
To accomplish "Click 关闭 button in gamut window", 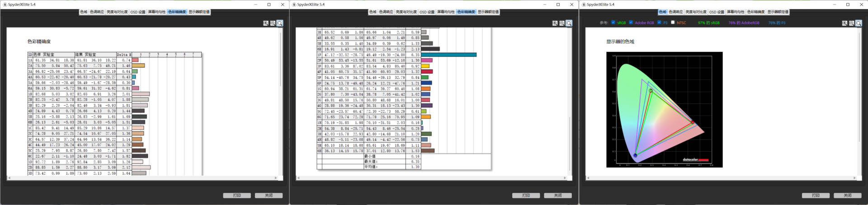I will point(847,196).
